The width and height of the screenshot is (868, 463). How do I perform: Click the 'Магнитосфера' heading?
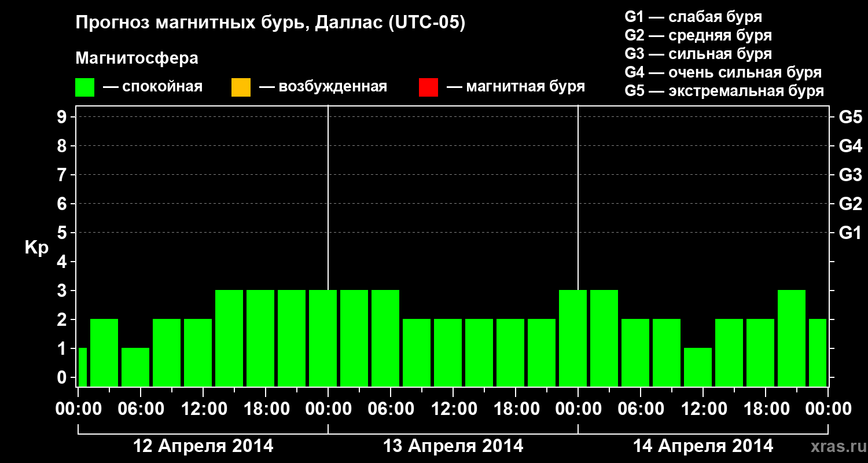point(137,58)
